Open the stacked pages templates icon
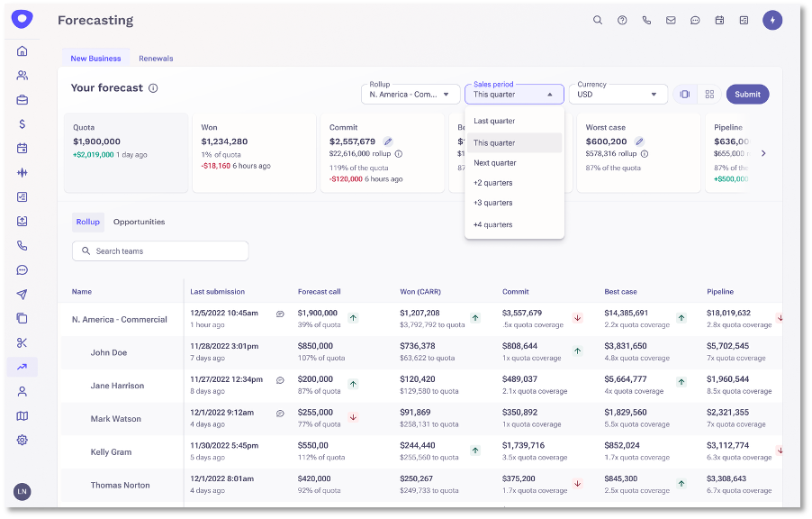This screenshot has width=812, height=519. [x=22, y=318]
